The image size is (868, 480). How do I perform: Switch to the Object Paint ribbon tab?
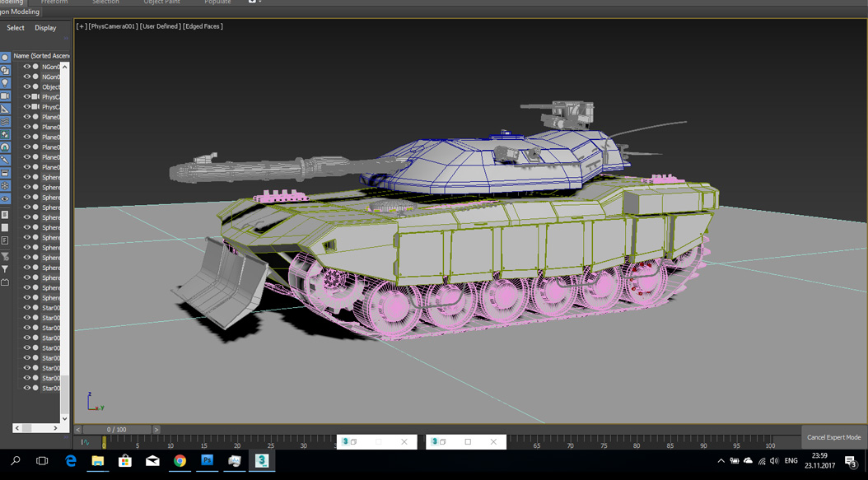(161, 2)
